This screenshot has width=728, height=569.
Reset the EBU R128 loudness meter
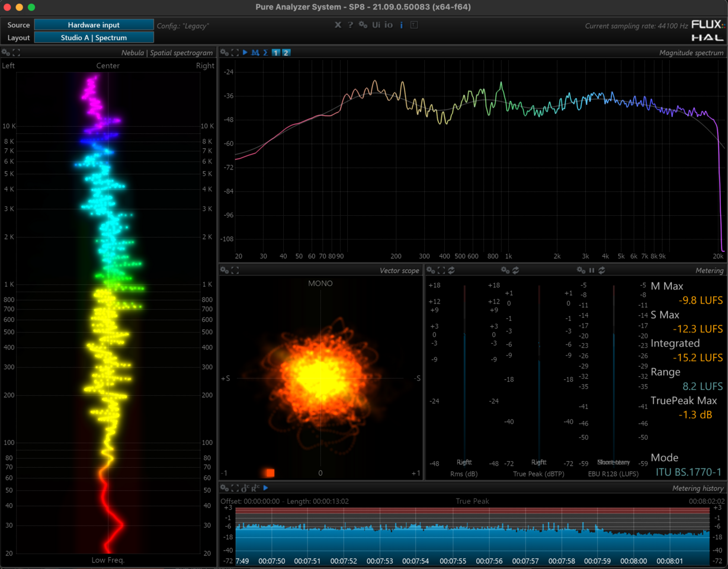pyautogui.click(x=602, y=270)
